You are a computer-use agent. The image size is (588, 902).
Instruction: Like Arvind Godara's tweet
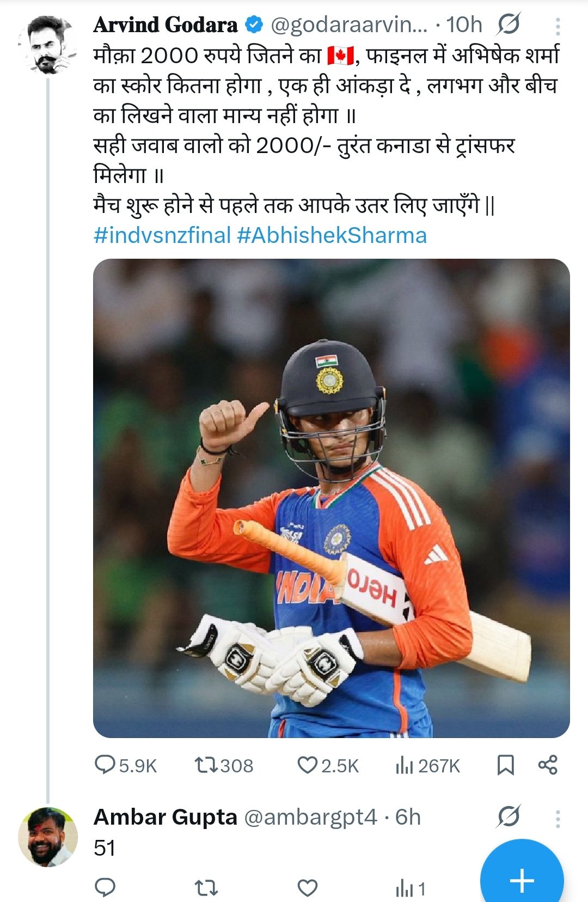point(307,765)
